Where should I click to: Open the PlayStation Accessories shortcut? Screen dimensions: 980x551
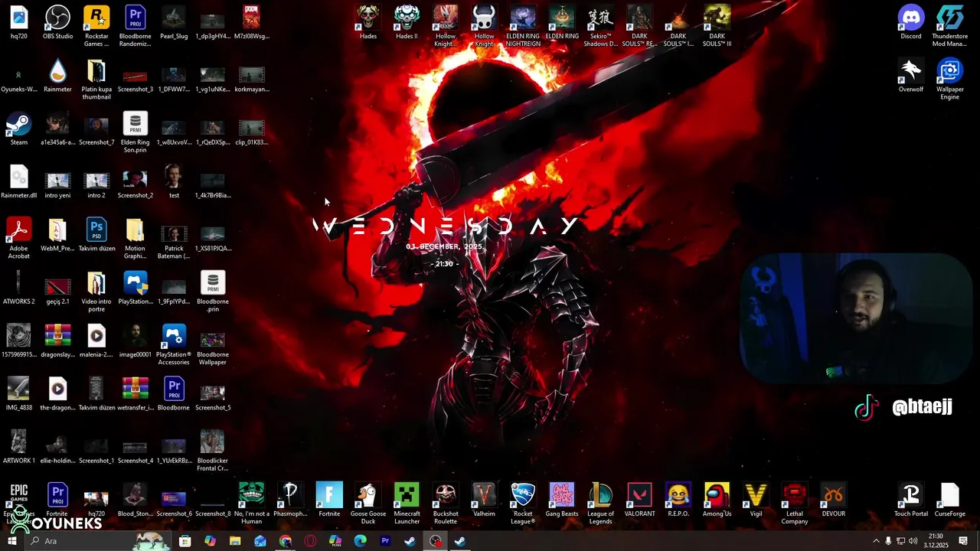174,345
